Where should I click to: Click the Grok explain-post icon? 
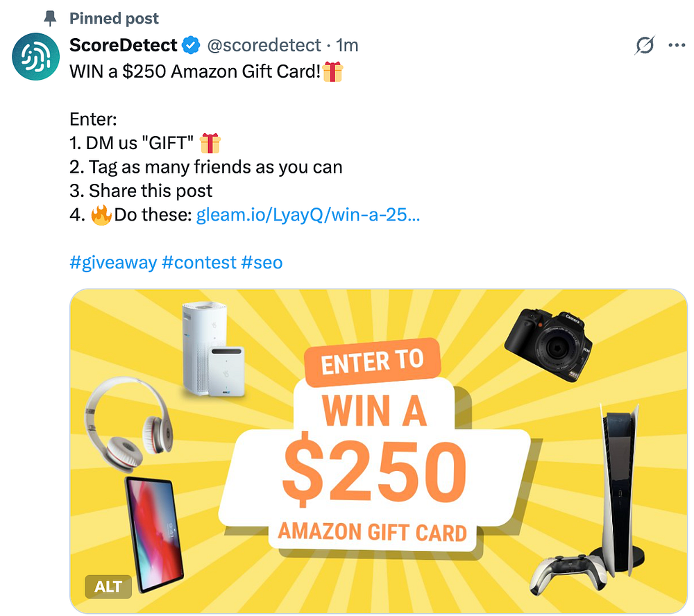[x=645, y=45]
